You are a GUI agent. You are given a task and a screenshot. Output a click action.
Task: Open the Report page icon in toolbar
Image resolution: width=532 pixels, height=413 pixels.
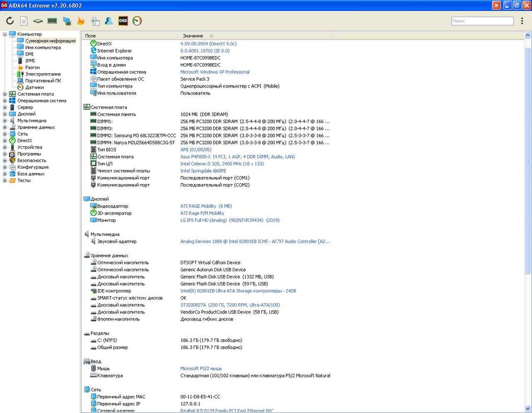point(24,21)
